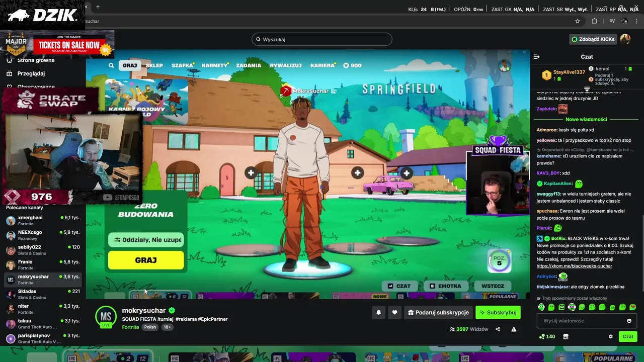Click the chat message input field
Screen dimensions: 644x362
pyautogui.click(x=587, y=321)
